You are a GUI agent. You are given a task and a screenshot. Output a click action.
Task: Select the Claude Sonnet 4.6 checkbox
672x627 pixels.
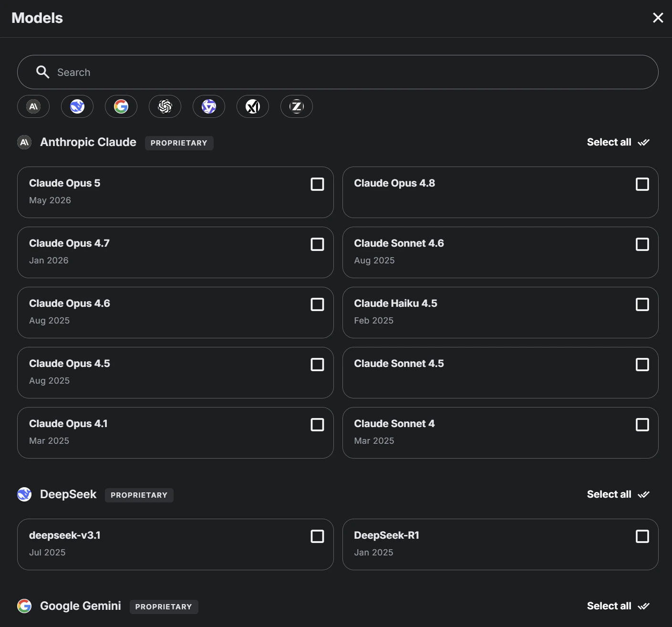click(642, 244)
